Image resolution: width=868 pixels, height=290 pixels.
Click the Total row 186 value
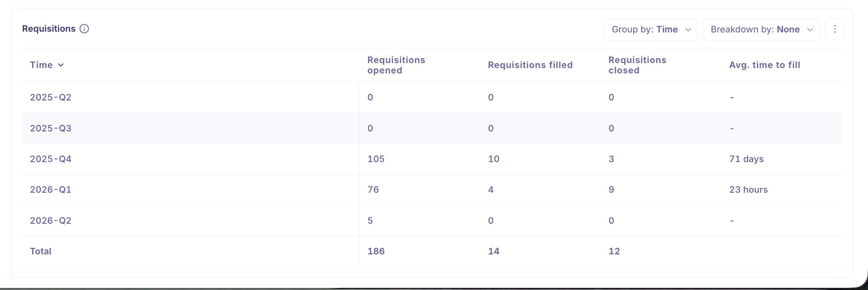376,251
